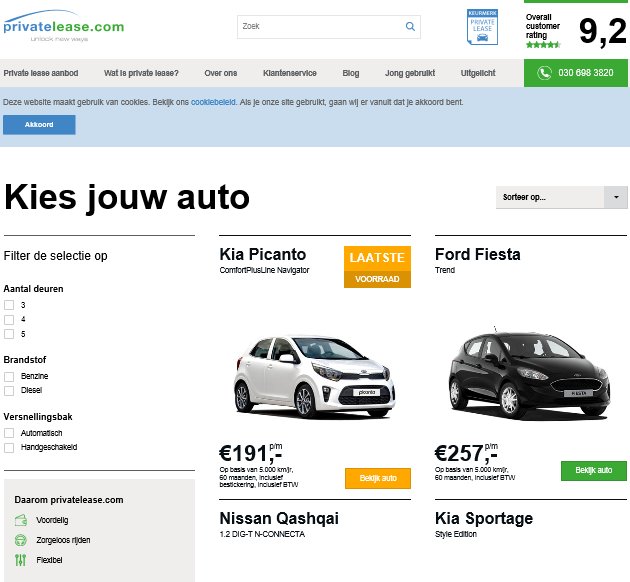Click the 1.2 DIG-T N-CONNECTA subtitle

pos(262,534)
